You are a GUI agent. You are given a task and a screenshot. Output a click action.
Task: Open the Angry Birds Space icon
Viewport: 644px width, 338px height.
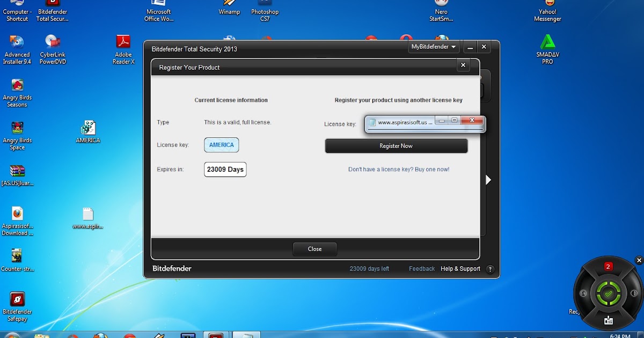tap(17, 136)
